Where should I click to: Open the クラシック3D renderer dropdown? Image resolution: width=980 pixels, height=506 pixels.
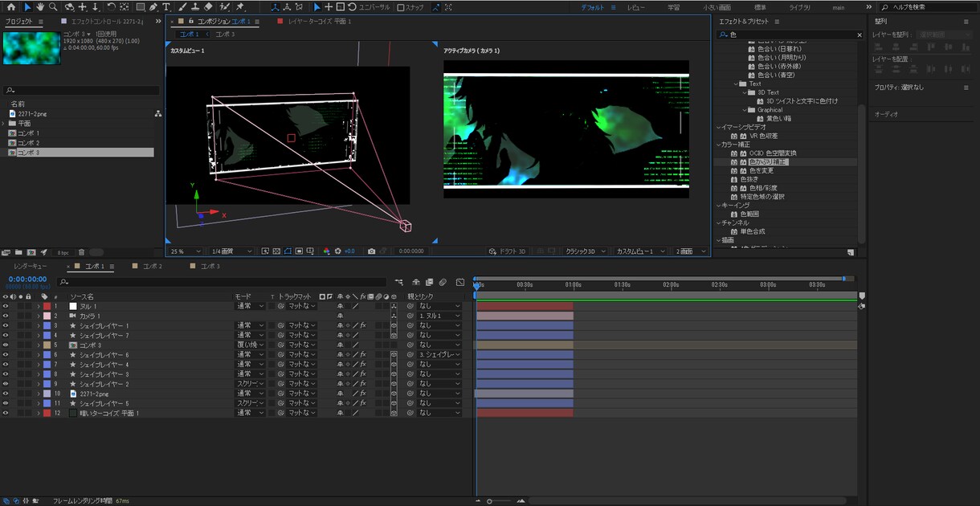(584, 251)
